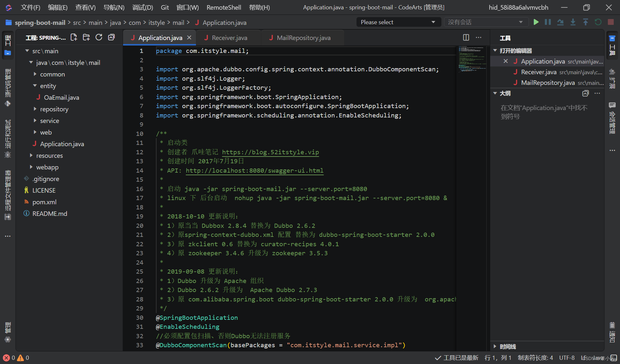Click the error count status bar icon
Image resolution: width=620 pixels, height=364 pixels.
6,358
